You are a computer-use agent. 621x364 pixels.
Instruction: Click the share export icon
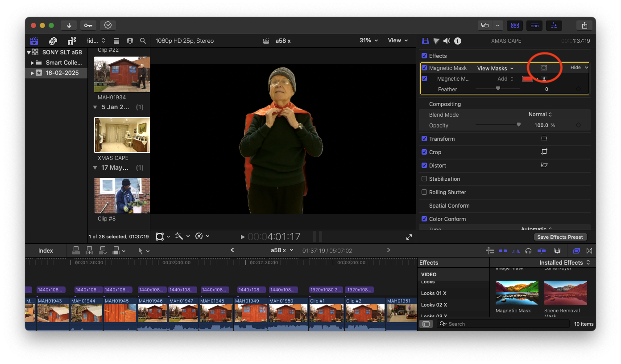pos(584,25)
